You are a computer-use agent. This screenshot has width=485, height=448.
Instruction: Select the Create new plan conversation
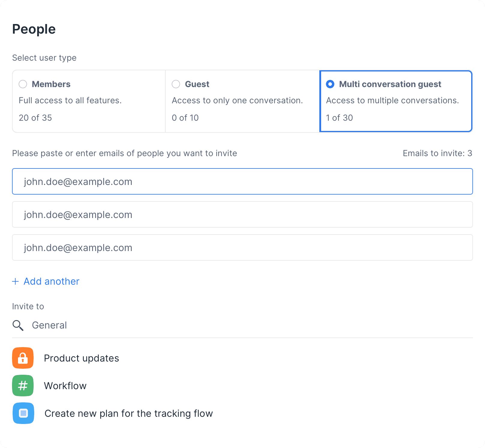128,413
